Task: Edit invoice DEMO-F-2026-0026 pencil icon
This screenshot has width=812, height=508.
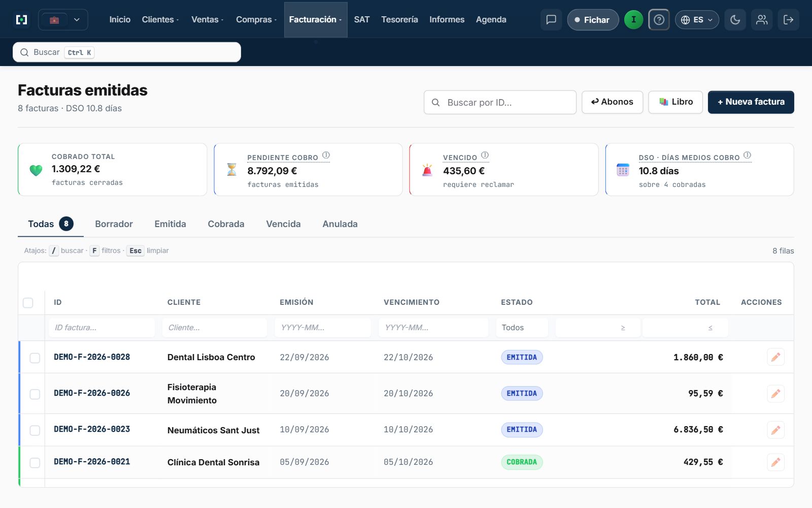Action: 775,394
